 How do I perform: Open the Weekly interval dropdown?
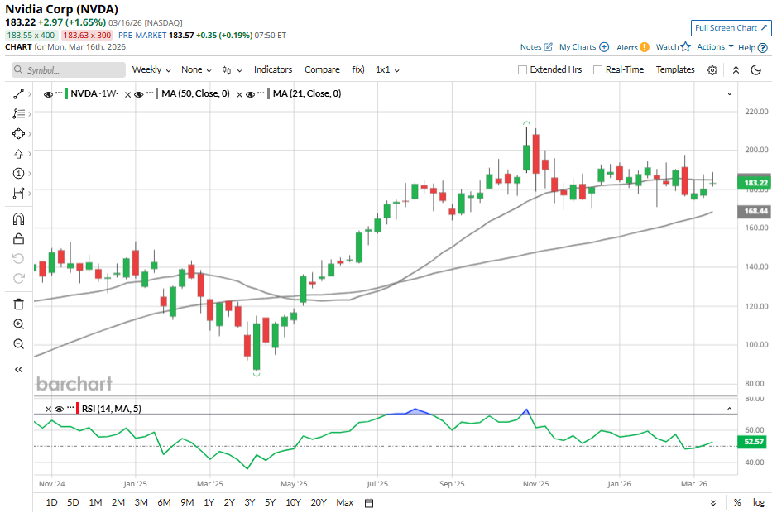pyautogui.click(x=151, y=70)
